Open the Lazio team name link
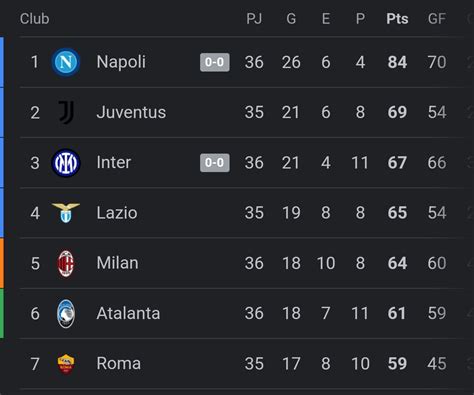Viewport: 474px width, 395px height. [x=117, y=213]
